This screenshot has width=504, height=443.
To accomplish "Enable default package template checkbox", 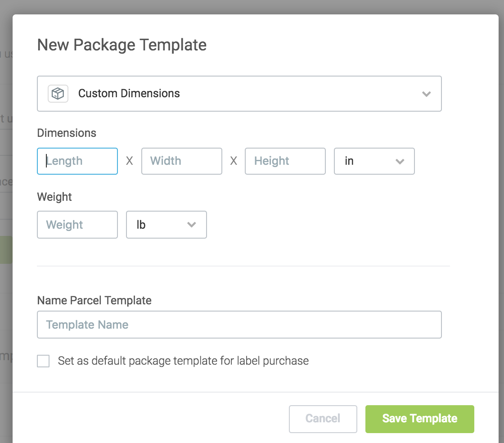I will pyautogui.click(x=43, y=361).
